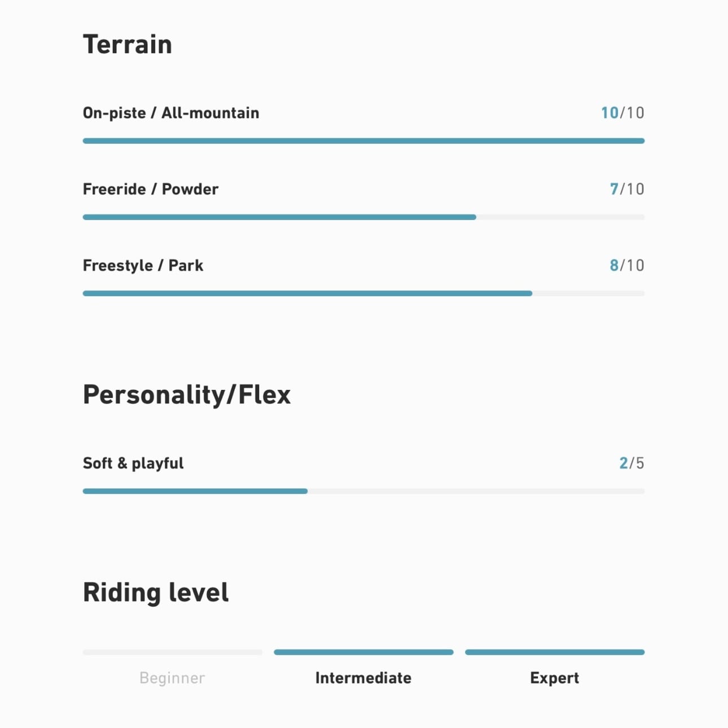Screen dimensions: 728x728
Task: Click the Soft & playful label
Action: pyautogui.click(x=133, y=463)
